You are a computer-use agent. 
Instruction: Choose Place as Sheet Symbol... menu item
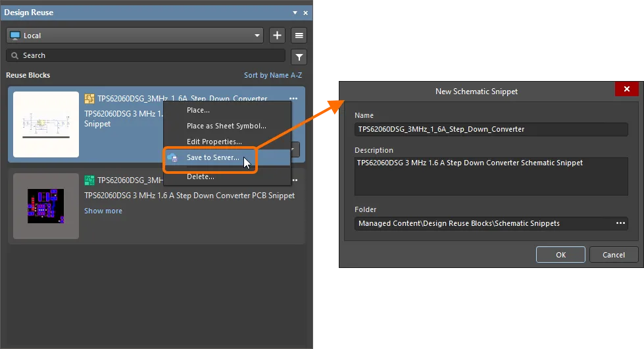tap(227, 126)
